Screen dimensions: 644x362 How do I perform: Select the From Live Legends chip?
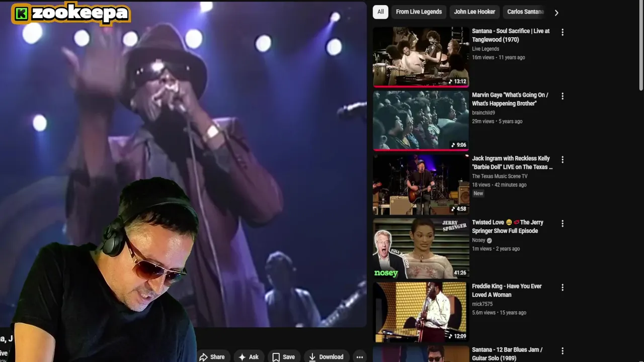419,12
